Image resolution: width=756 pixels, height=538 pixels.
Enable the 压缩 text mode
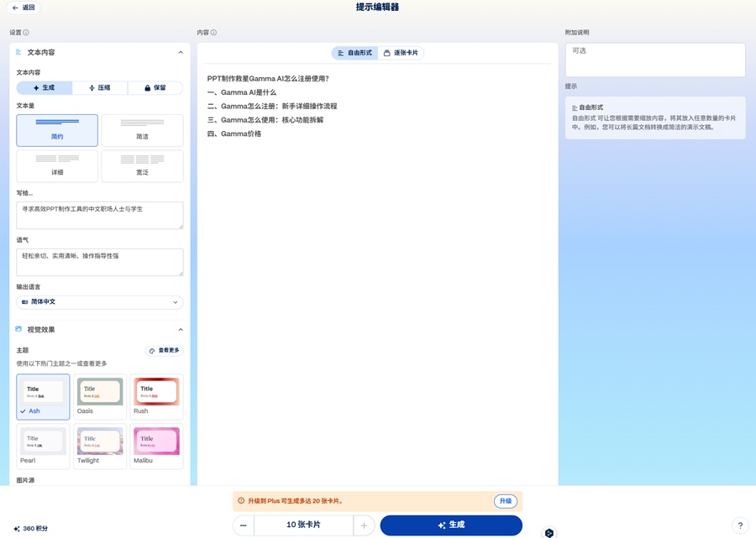tap(100, 87)
